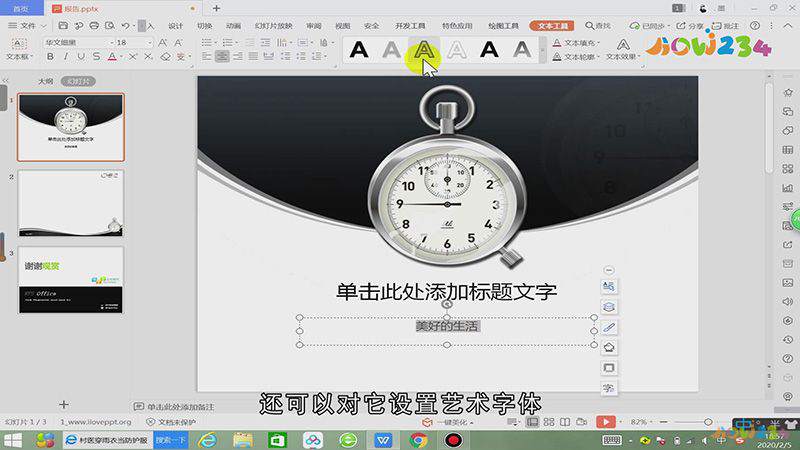Click the undo arrow icon
The image size is (800, 450).
click(125, 25)
